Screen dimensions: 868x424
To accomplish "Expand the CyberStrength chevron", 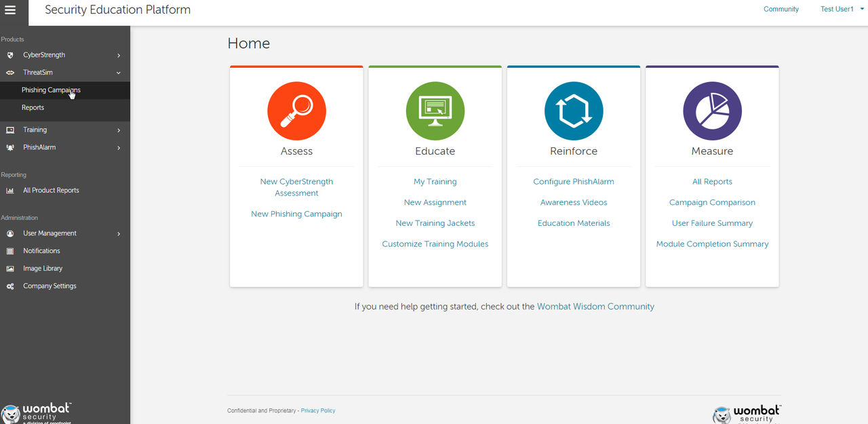I will pyautogui.click(x=119, y=55).
